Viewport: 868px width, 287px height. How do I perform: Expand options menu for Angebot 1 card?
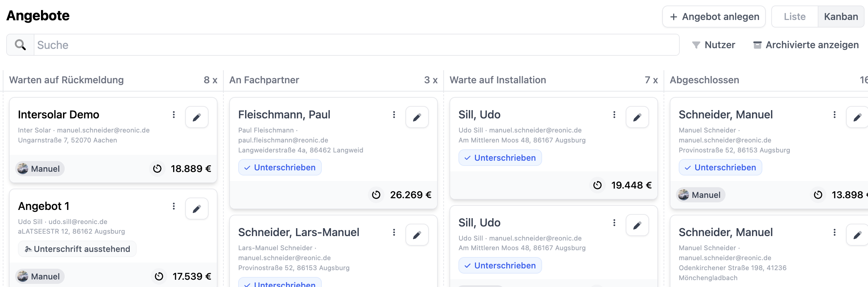coord(174,206)
